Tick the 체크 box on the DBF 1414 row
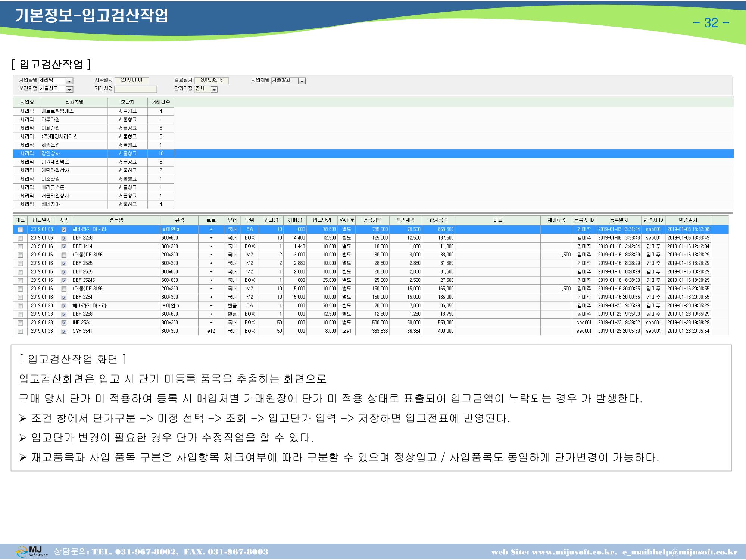Image resolution: width=746 pixels, height=560 pixels. click(x=21, y=247)
